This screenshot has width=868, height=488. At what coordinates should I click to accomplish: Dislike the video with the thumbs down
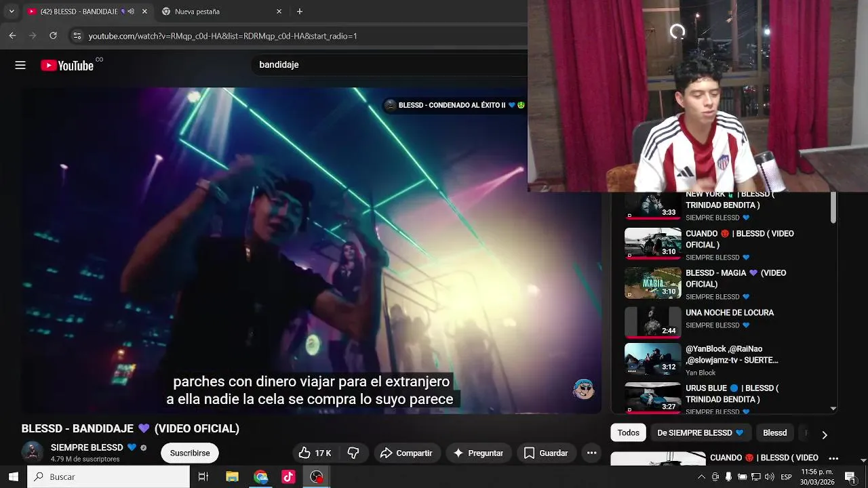[353, 453]
